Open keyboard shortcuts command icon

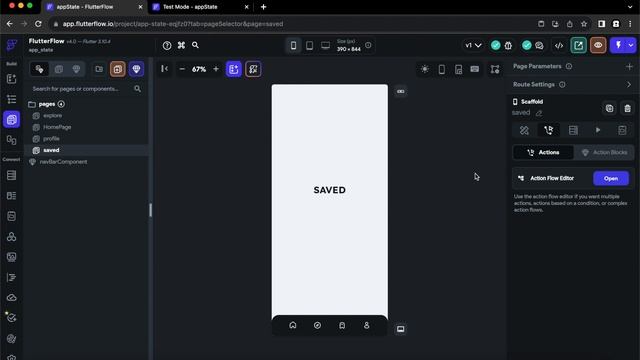(181, 45)
